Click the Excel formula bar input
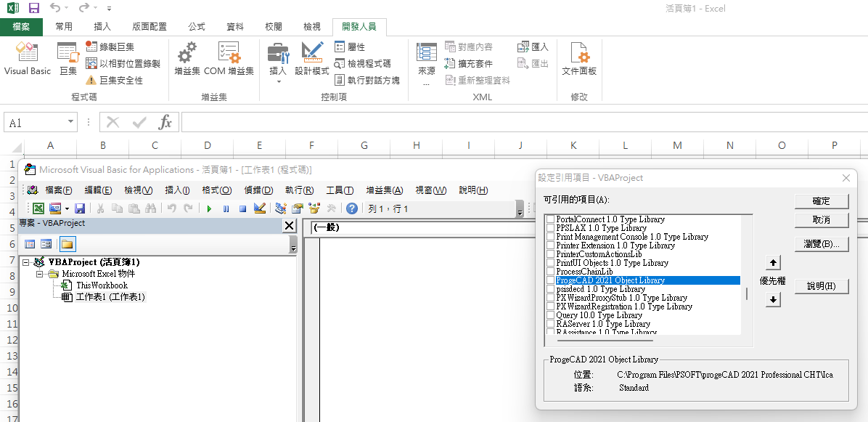This screenshot has width=868, height=422. pyautogui.click(x=524, y=123)
